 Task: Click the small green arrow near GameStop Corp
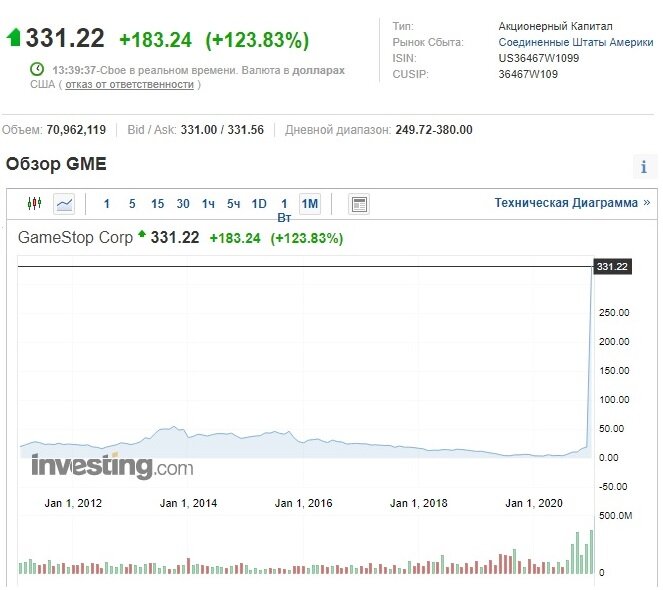coord(142,235)
